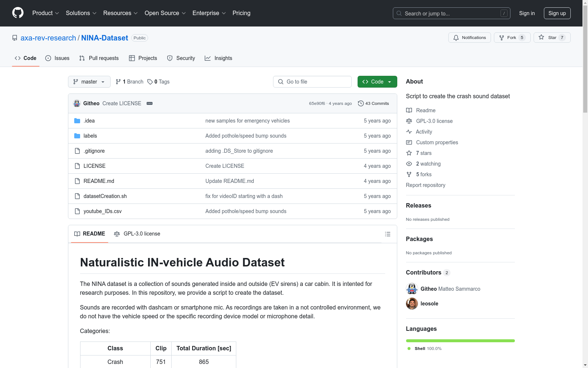588x368 pixels.
Task: Click the book icon next to Readme
Action: click(409, 110)
